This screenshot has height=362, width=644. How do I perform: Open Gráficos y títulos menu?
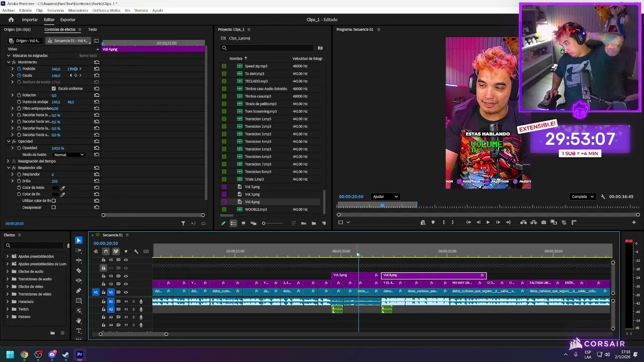[106, 10]
